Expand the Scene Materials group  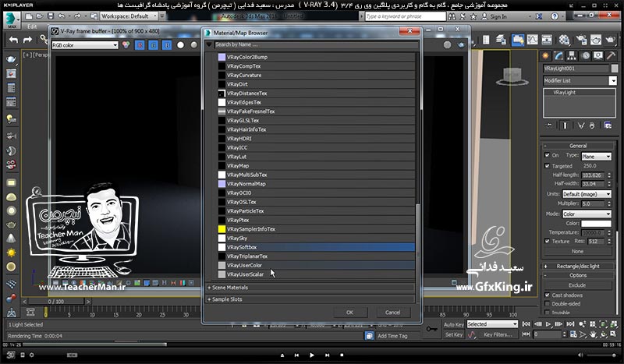[310, 287]
